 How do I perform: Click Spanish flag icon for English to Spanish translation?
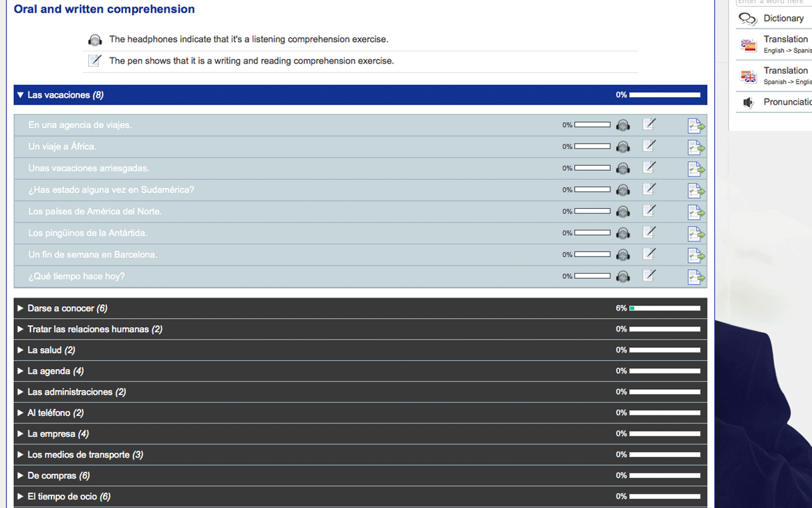click(x=749, y=45)
